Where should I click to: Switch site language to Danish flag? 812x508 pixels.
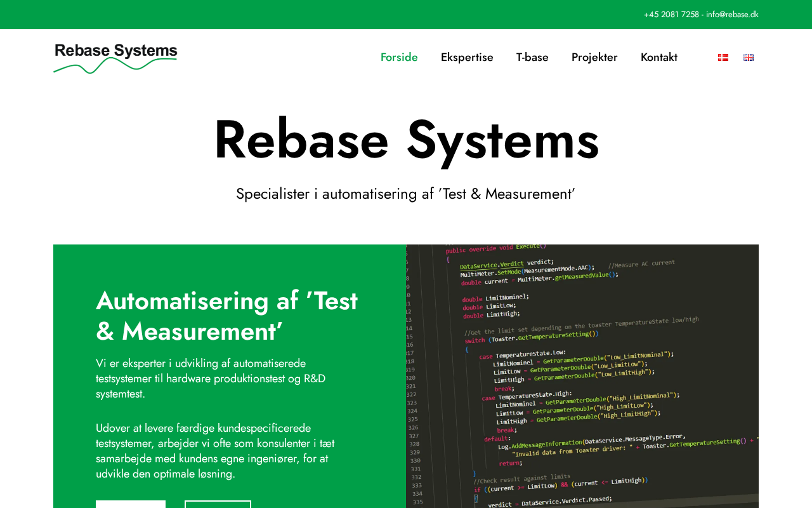[723, 57]
